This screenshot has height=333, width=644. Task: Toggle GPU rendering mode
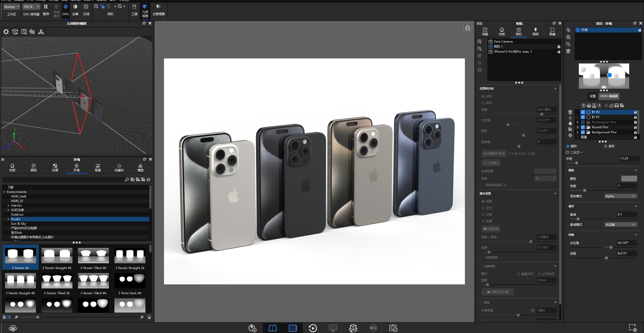click(66, 10)
